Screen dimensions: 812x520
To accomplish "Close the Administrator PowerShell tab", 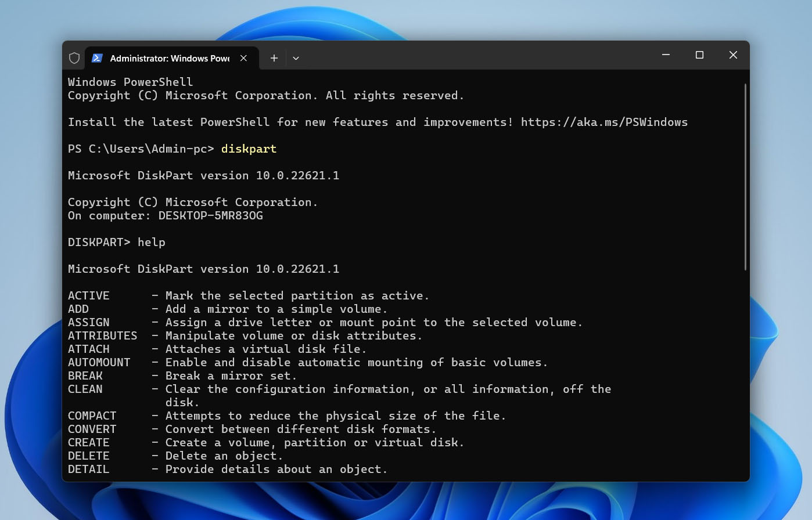I will [x=244, y=58].
